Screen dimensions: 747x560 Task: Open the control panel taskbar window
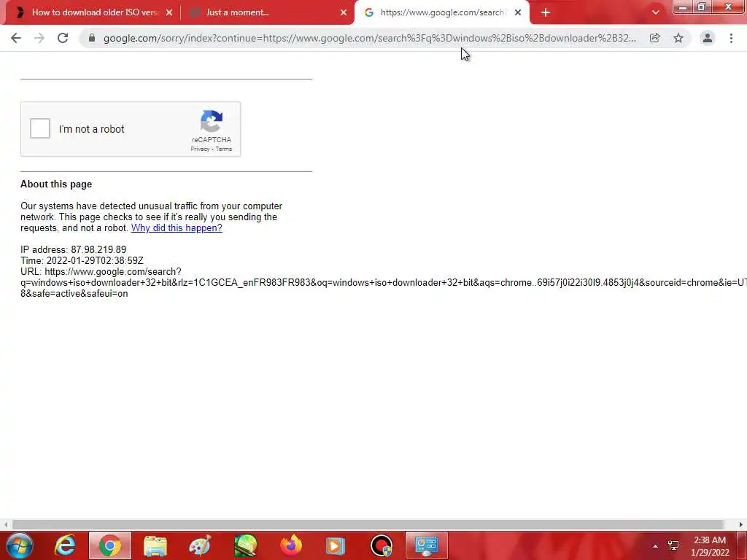click(426, 545)
